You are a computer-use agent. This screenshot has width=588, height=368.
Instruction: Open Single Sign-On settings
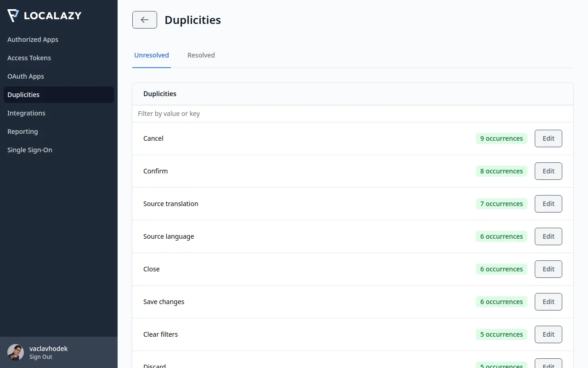point(30,150)
